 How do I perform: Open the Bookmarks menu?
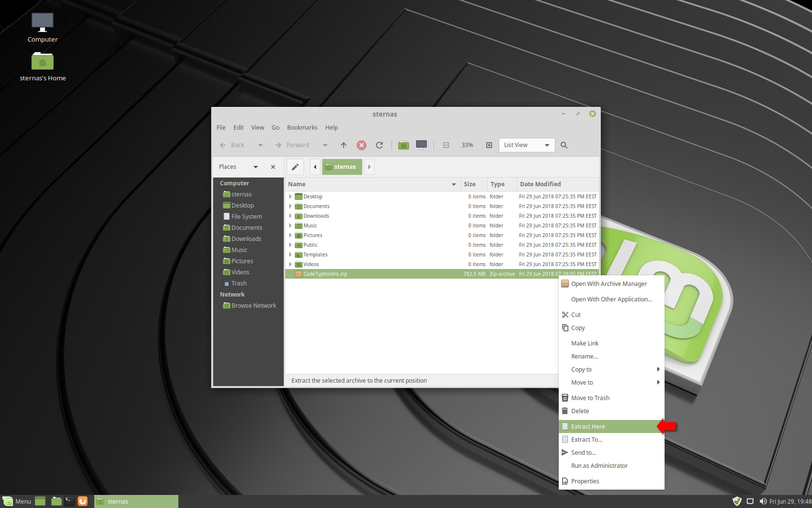click(x=302, y=128)
